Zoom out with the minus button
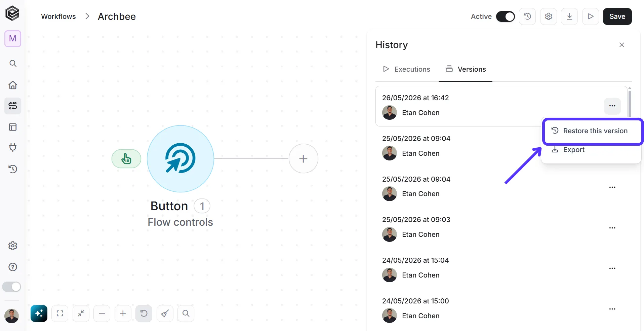Image resolution: width=644 pixels, height=331 pixels. pyautogui.click(x=102, y=314)
